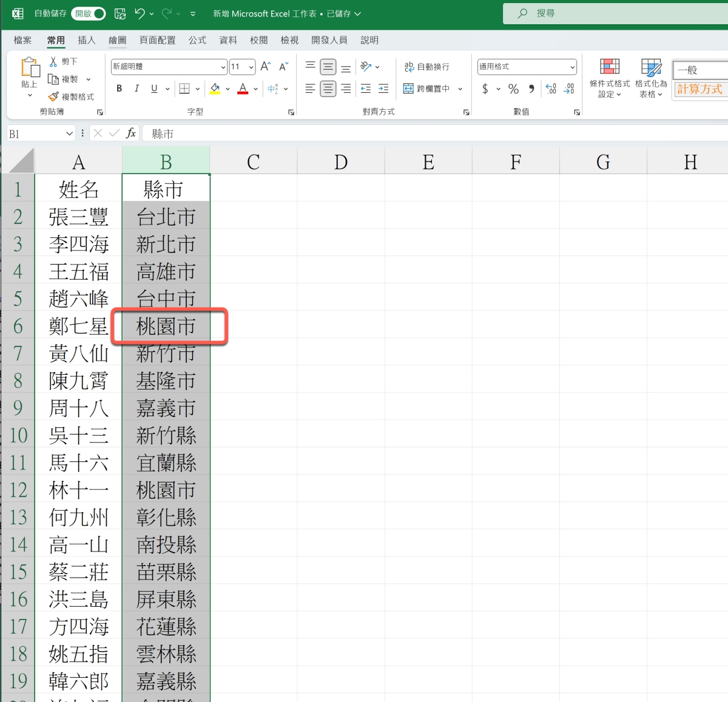This screenshot has height=702, width=728.
Task: Click the Cut scissors icon
Action: 53,61
